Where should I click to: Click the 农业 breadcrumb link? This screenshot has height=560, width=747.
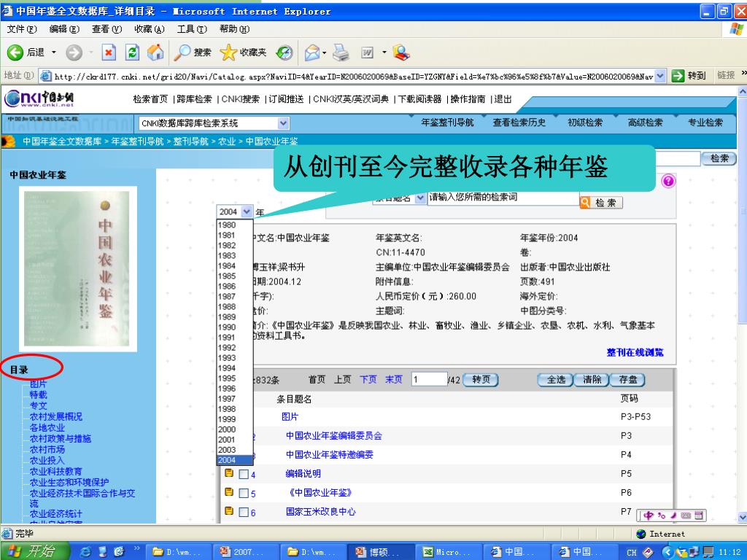[227, 141]
